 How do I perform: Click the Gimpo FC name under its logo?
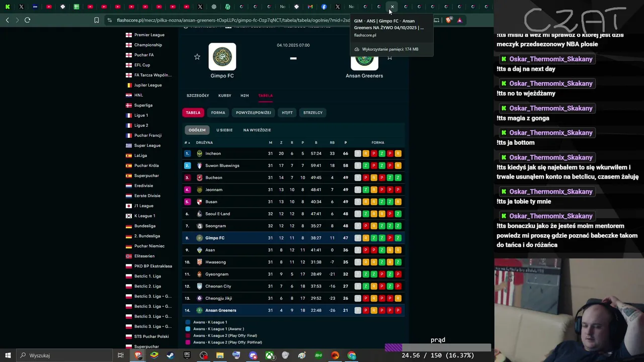tap(222, 76)
